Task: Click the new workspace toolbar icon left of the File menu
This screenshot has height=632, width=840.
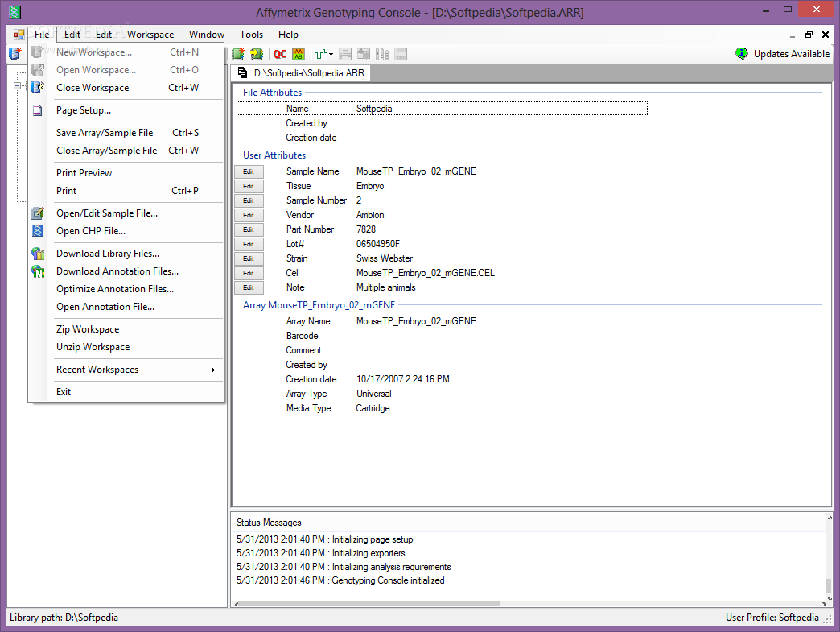Action: [x=15, y=54]
